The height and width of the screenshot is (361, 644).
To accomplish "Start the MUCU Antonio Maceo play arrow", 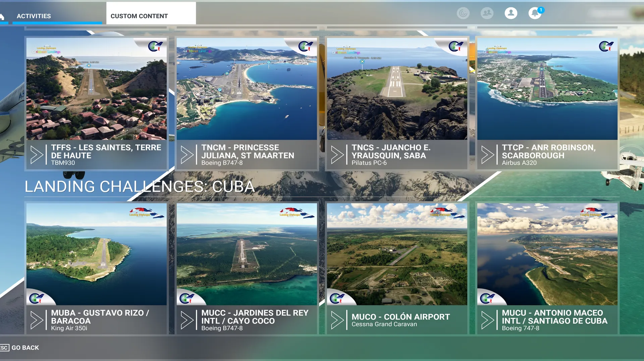I will tap(487, 320).
